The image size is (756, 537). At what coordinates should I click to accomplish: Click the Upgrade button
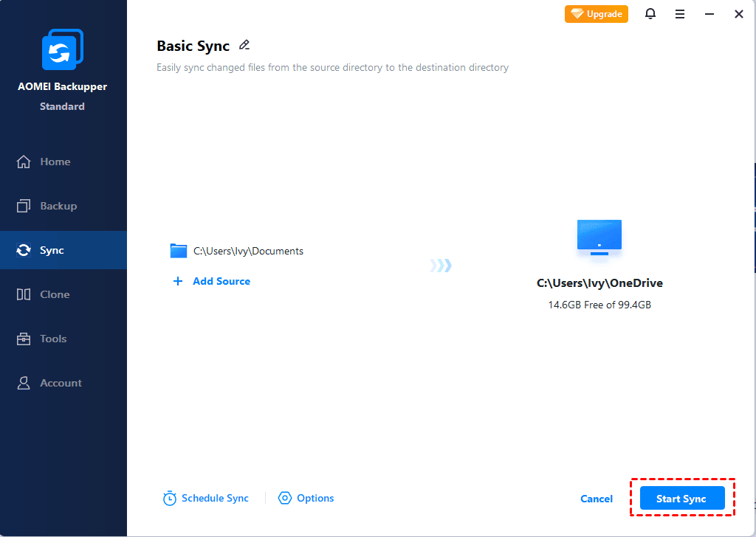[x=596, y=13]
